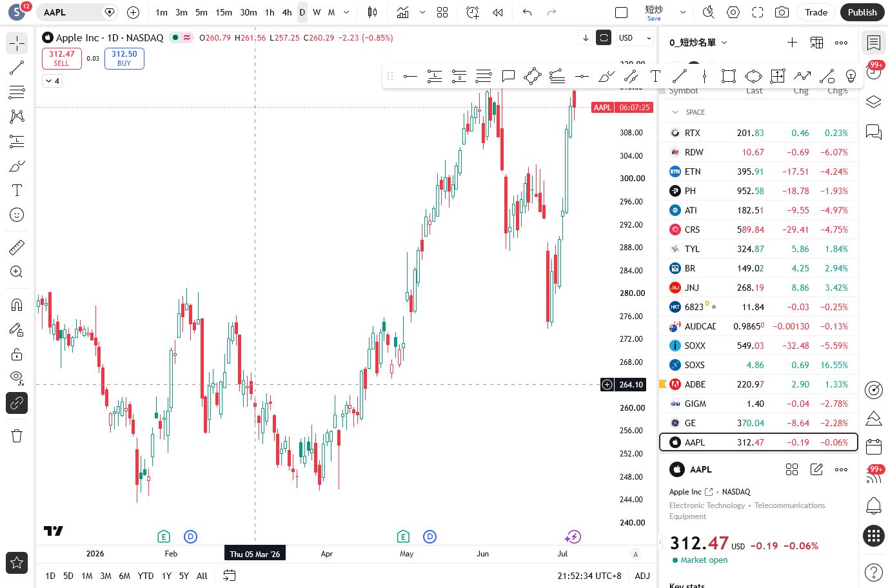Set the date range to YTD
Viewport: 888px width, 588px height.
[x=146, y=576]
